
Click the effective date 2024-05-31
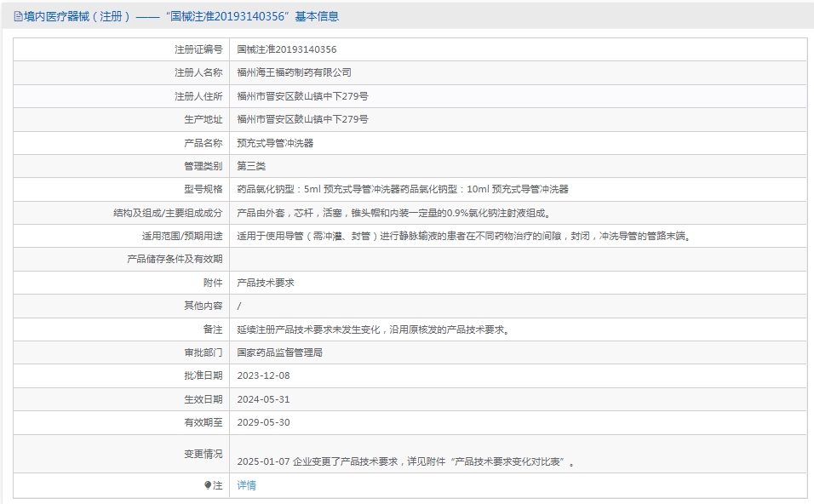(x=263, y=399)
